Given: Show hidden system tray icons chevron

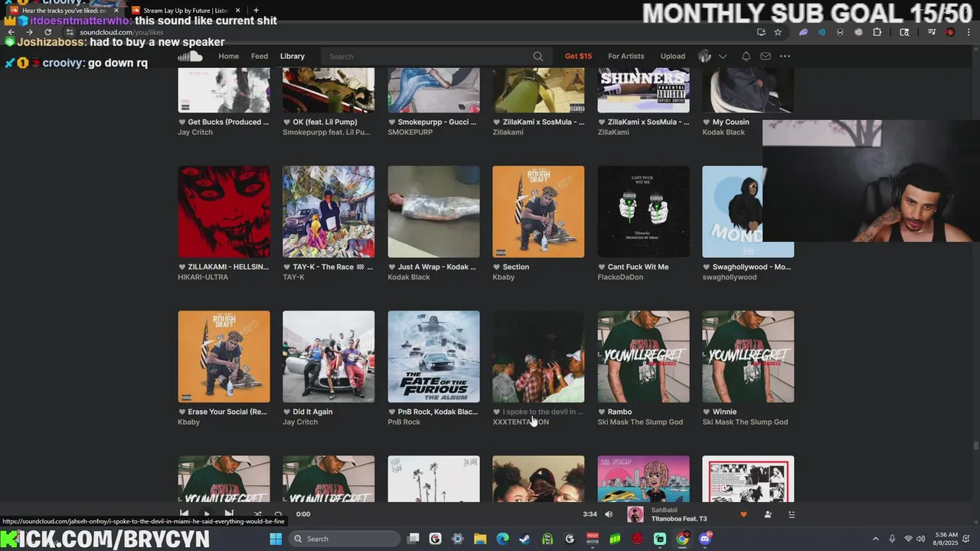Looking at the screenshot, I should tap(876, 539).
